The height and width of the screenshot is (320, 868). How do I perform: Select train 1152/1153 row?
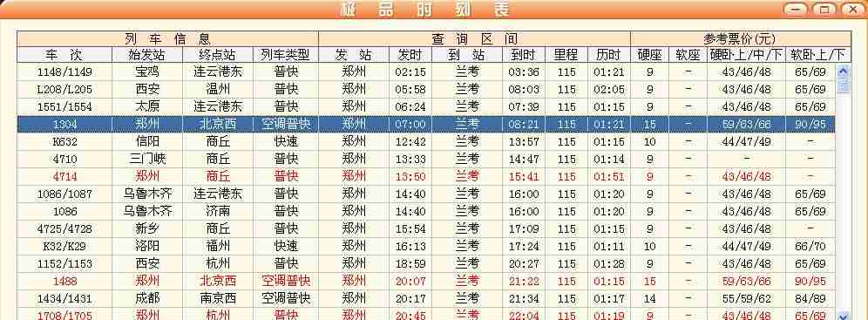click(426, 263)
